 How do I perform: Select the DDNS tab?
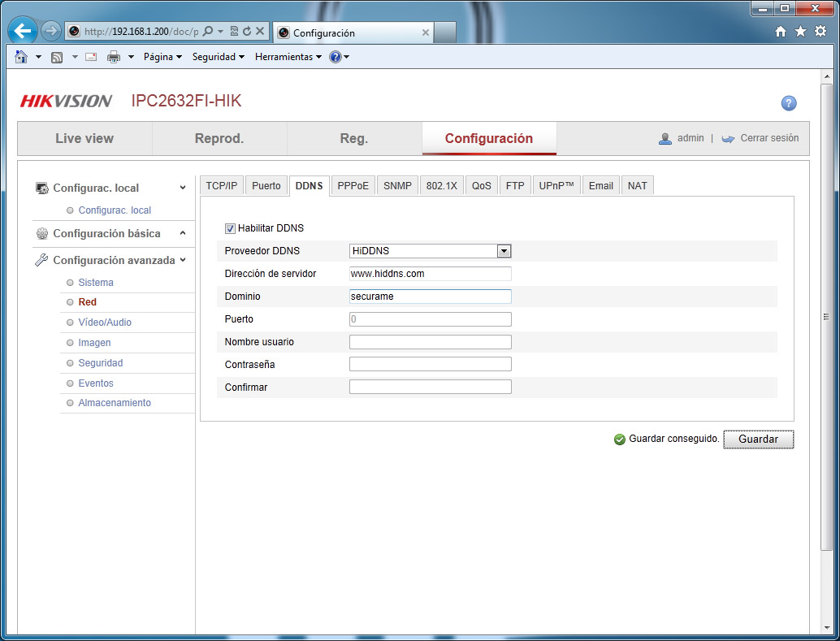(309, 186)
